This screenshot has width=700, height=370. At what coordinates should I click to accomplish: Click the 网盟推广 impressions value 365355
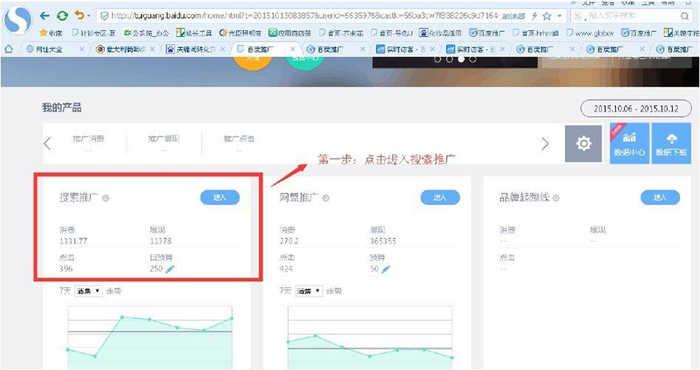pos(383,241)
